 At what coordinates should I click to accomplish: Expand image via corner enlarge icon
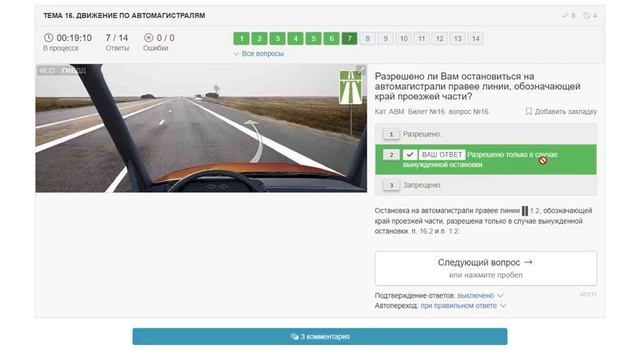[361, 69]
